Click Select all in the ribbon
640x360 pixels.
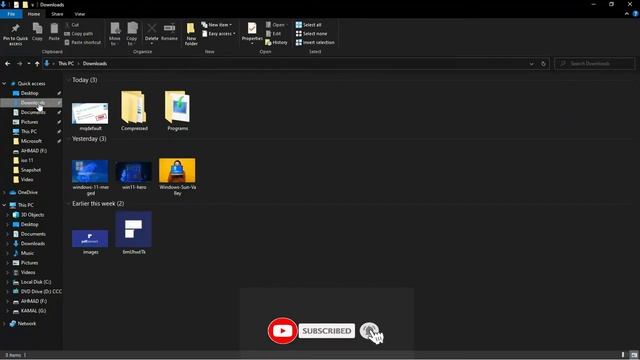coord(309,25)
